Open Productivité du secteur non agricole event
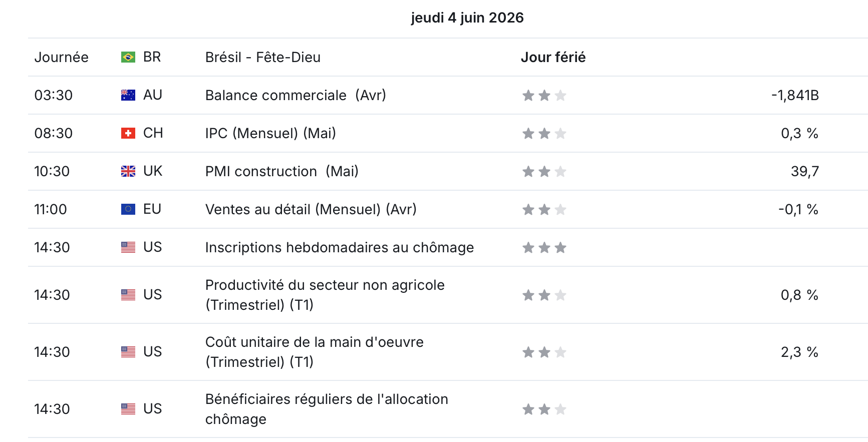868x442 pixels. (x=325, y=295)
